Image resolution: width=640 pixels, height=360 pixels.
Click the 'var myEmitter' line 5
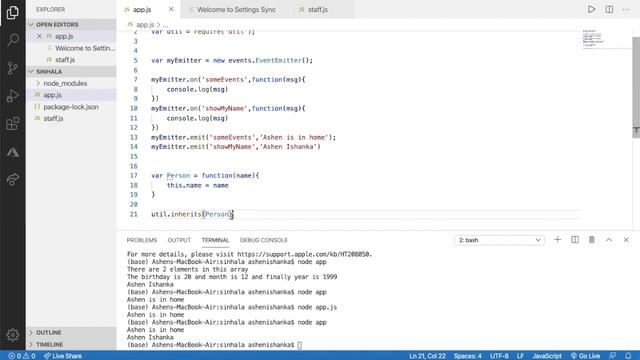click(x=232, y=60)
